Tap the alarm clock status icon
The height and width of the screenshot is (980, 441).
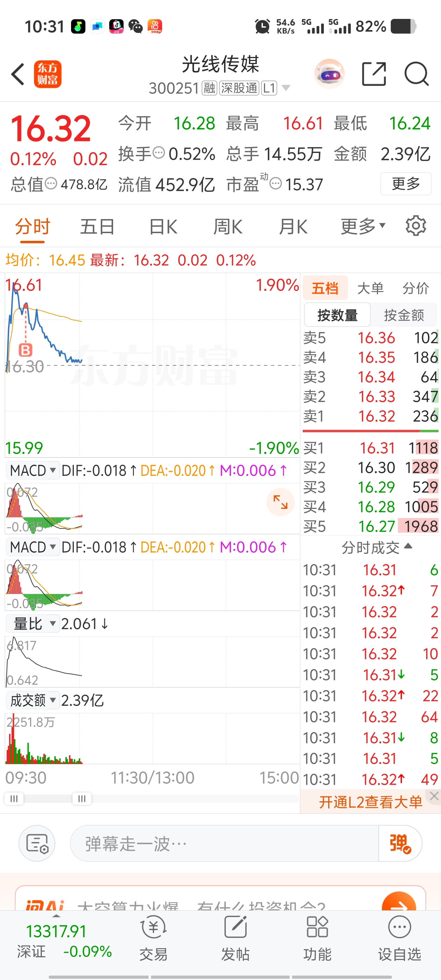[262, 27]
